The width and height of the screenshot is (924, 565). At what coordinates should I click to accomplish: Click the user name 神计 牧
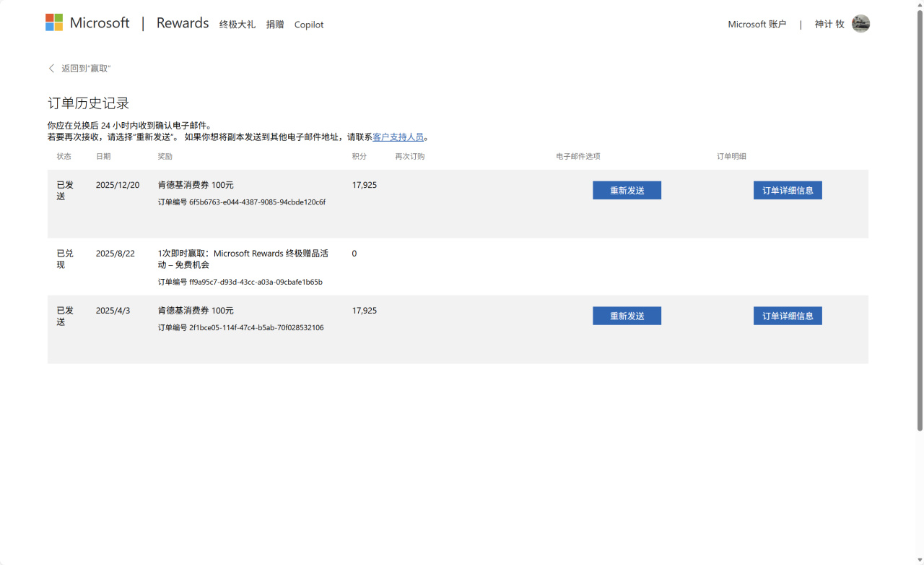pyautogui.click(x=829, y=25)
